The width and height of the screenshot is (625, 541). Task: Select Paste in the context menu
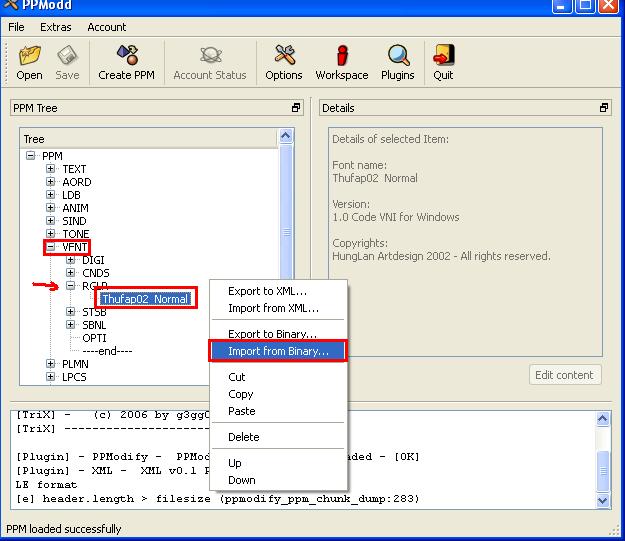(x=278, y=411)
